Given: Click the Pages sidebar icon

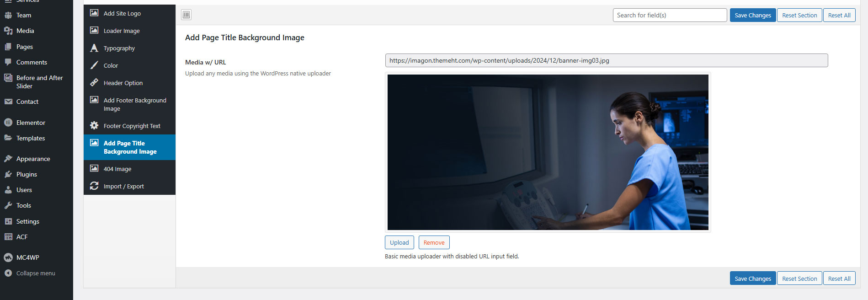Looking at the screenshot, I should [x=8, y=47].
